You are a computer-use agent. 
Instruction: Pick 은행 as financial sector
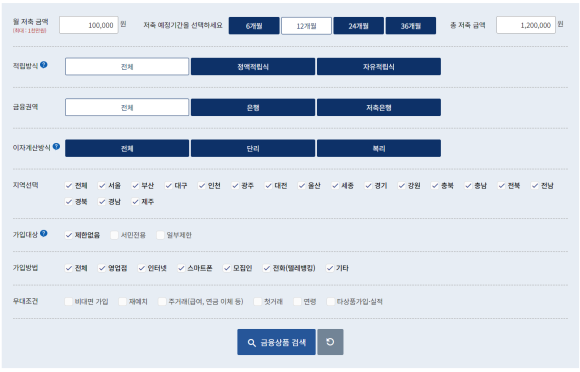(x=253, y=107)
